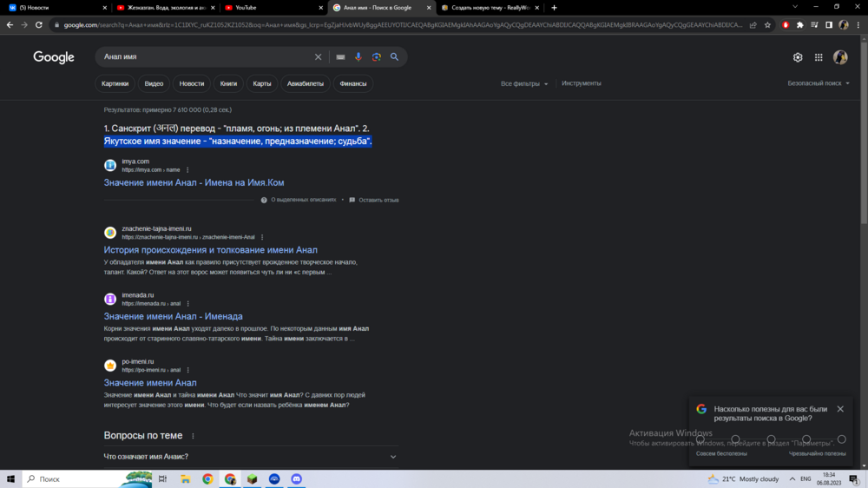Open 'Значение имени Анал - Имена на Имя.Ком' link
Viewport: 868px width, 488px height.
coord(194,183)
